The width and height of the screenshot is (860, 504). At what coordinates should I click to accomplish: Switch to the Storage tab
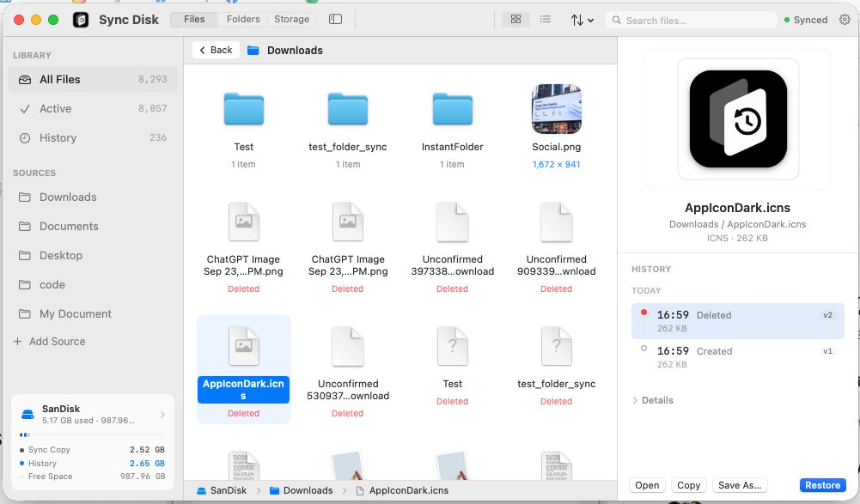click(x=292, y=19)
